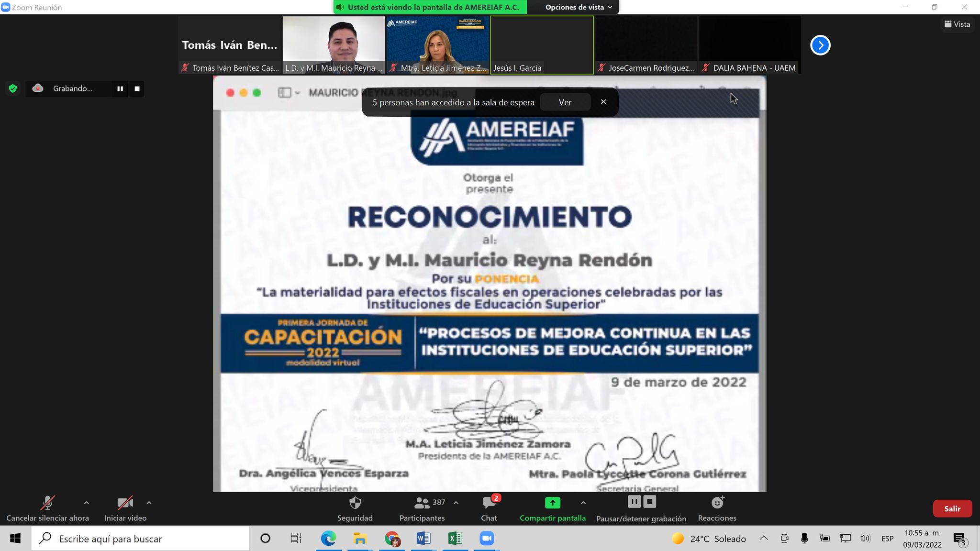
Task: Open the notification center icon
Action: pos(959,539)
